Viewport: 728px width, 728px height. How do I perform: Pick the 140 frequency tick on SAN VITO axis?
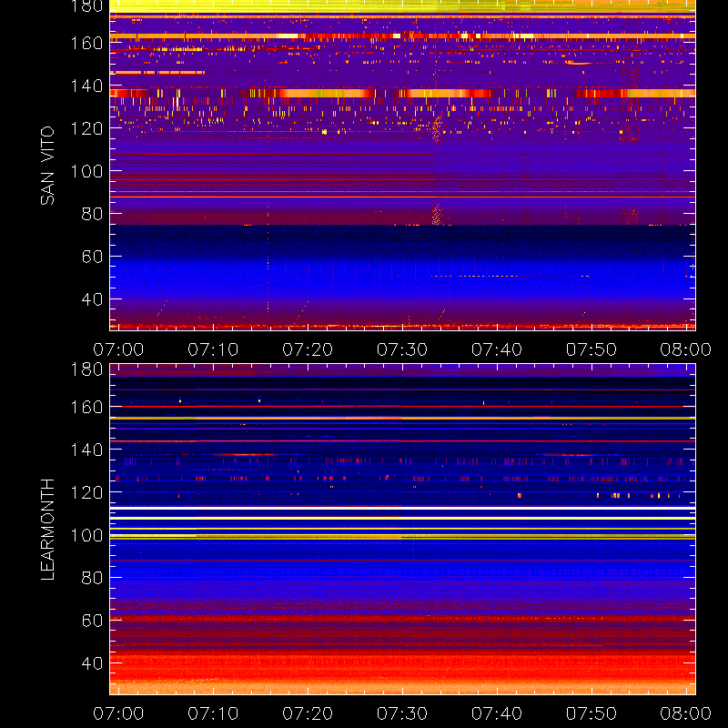click(86, 86)
